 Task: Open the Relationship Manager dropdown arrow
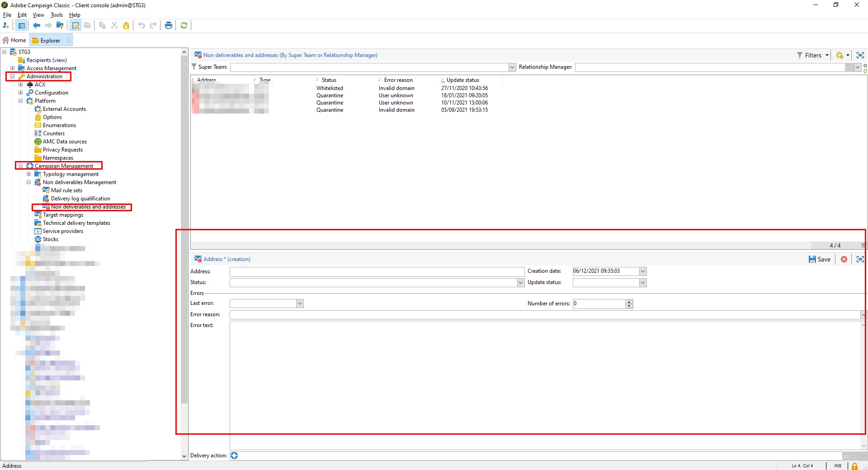pos(857,67)
